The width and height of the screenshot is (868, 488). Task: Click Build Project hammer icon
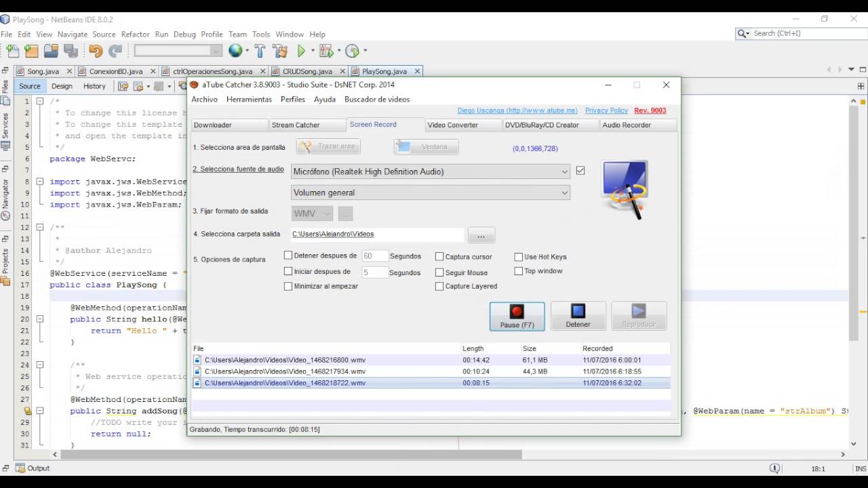click(x=260, y=51)
